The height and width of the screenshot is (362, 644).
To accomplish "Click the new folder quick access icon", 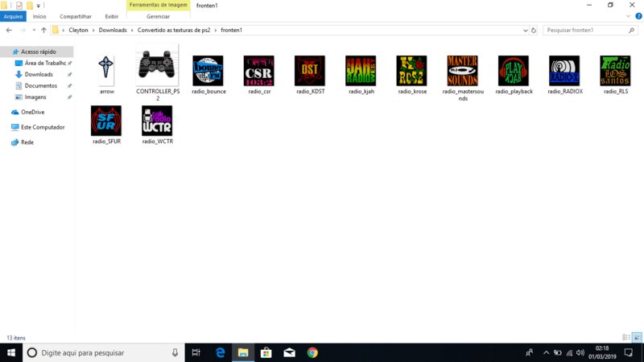I will 30,6.
